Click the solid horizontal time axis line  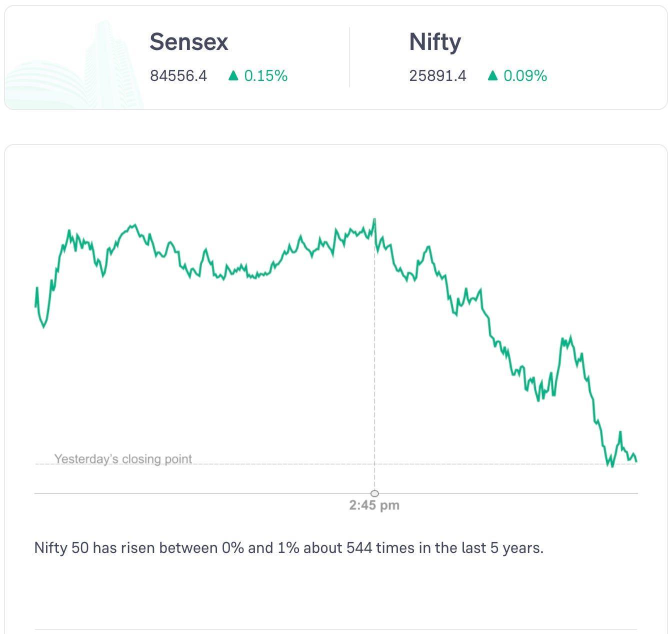tap(200, 493)
